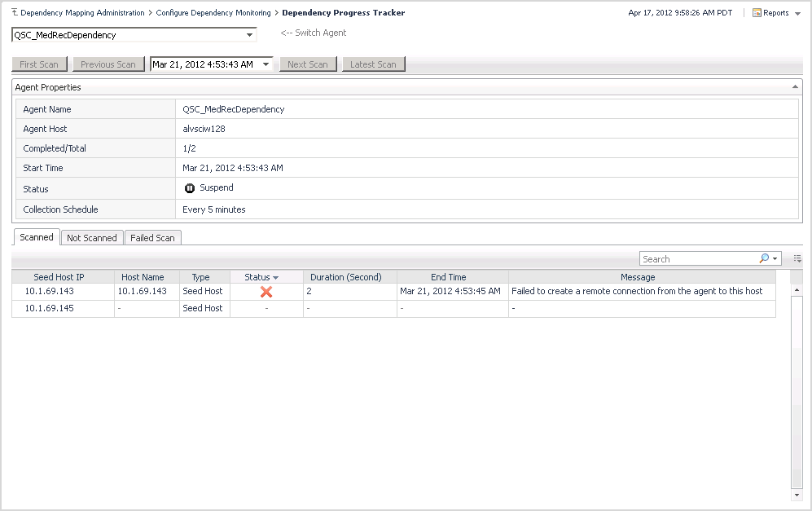Click the red X failed status icon

266,292
